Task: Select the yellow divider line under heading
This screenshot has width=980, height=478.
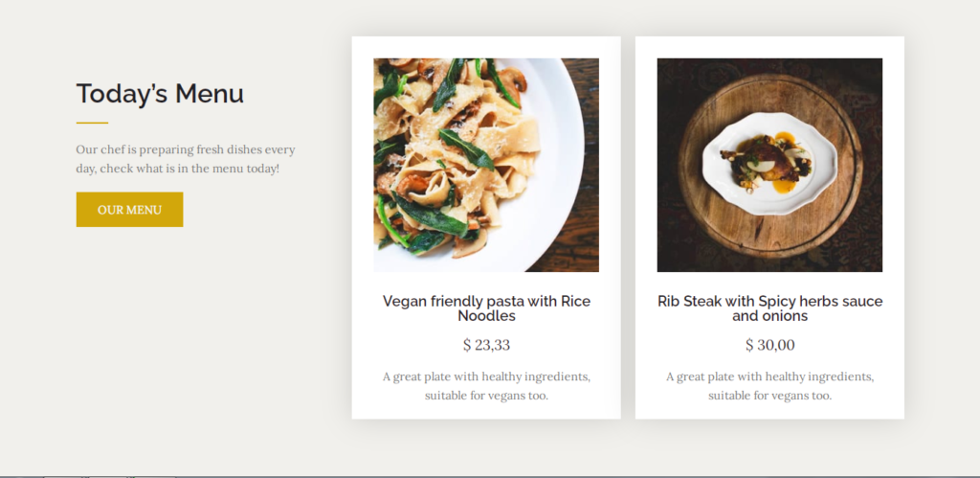Action: point(92,123)
